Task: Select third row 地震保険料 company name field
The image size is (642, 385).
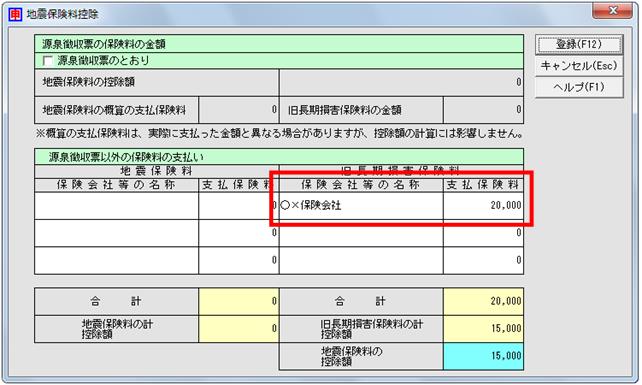Action: pos(117,260)
